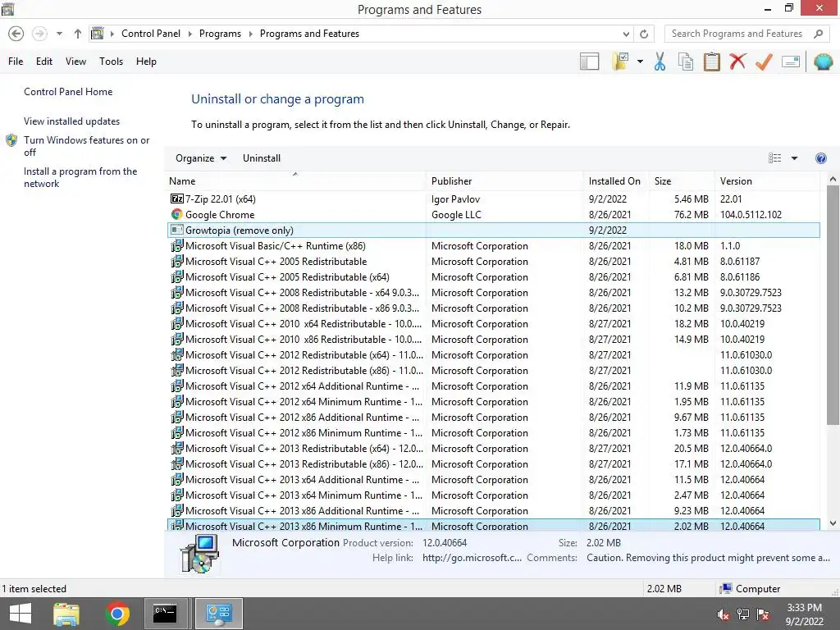The width and height of the screenshot is (840, 630).
Task: Click the red X Delete toolbar icon
Action: coord(737,62)
